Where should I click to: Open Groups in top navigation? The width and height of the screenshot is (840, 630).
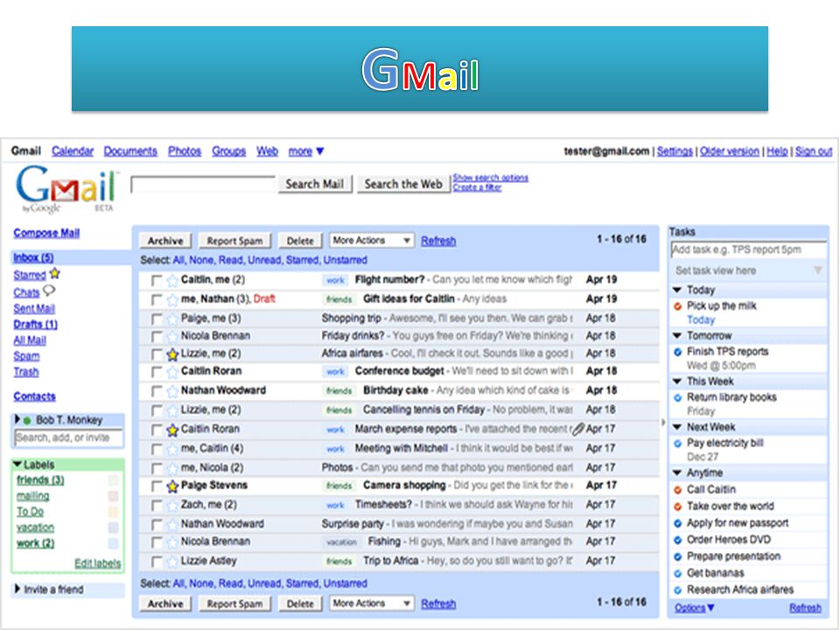point(228,151)
